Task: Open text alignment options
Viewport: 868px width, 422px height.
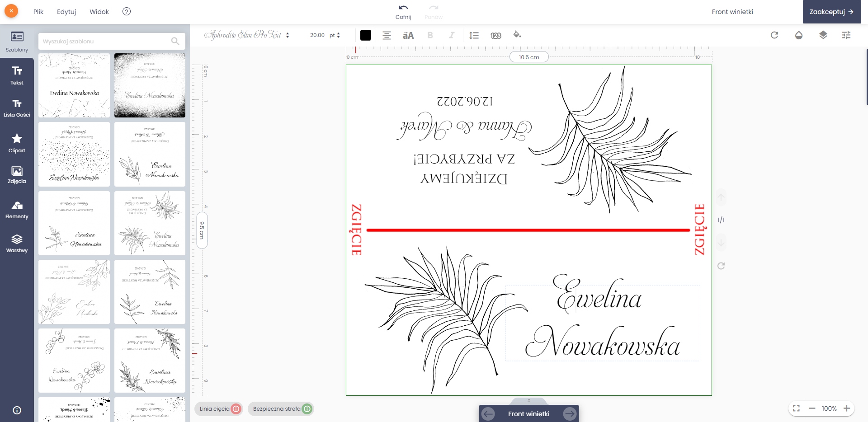Action: point(387,35)
